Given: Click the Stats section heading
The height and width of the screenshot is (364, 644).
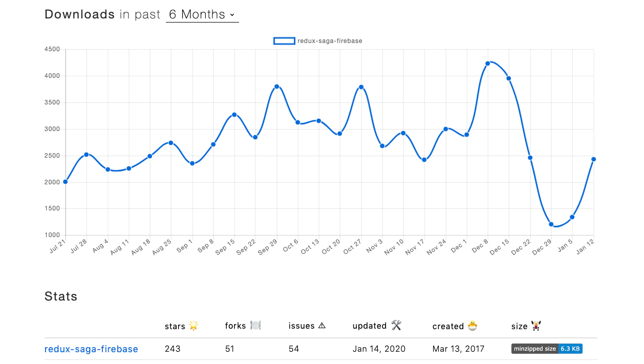Looking at the screenshot, I should coord(61,296).
